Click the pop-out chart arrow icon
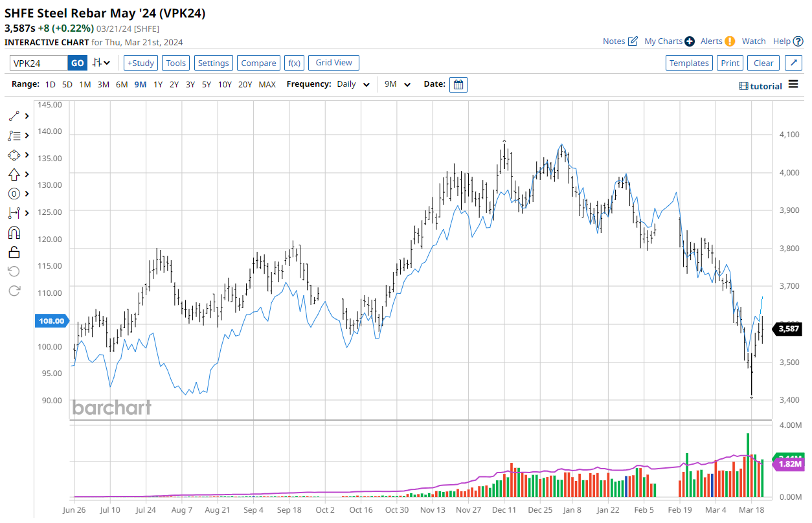 [793, 63]
